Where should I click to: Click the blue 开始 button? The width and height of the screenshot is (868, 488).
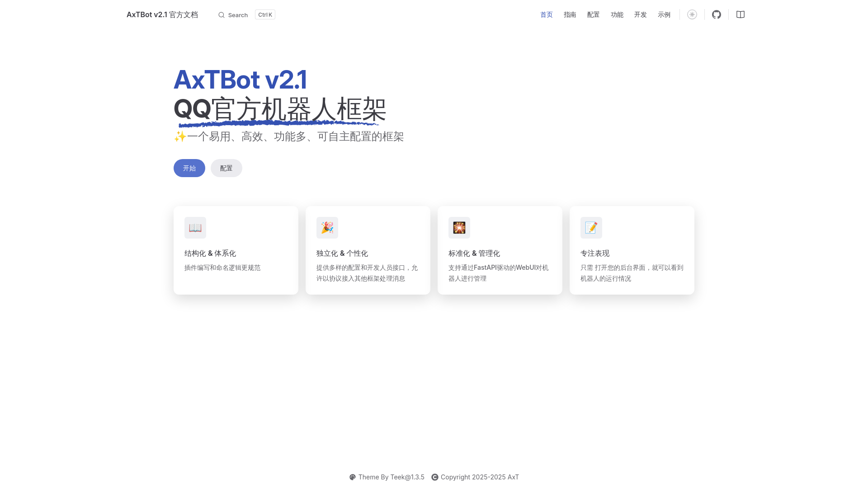(189, 168)
